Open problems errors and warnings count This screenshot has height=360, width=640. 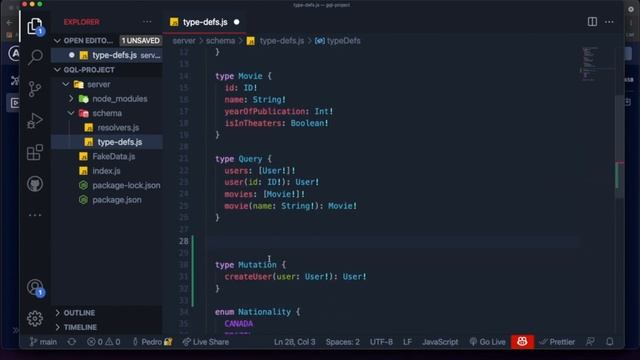click(104, 342)
